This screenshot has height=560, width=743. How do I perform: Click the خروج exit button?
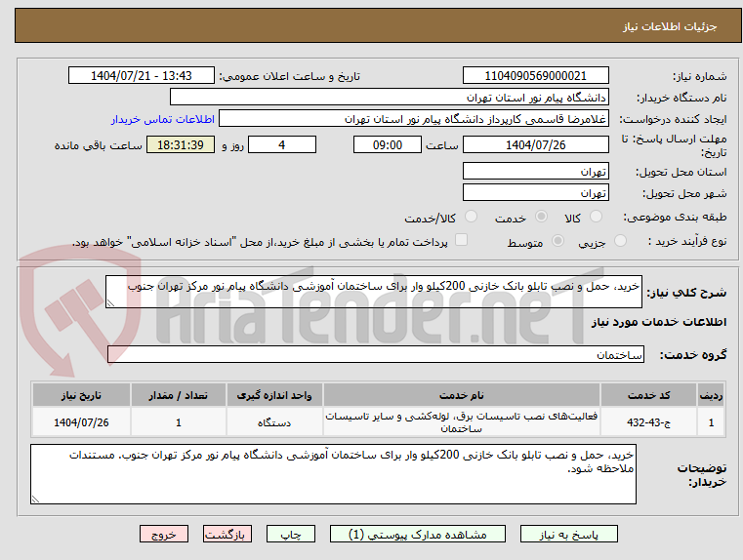[163, 534]
